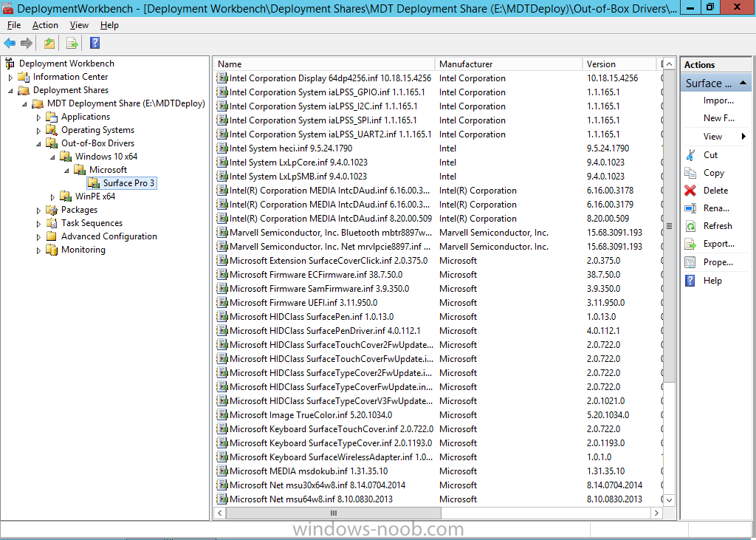Viewport: 756px width, 540px height.
Task: Click the green Refresh icon
Action: click(690, 226)
